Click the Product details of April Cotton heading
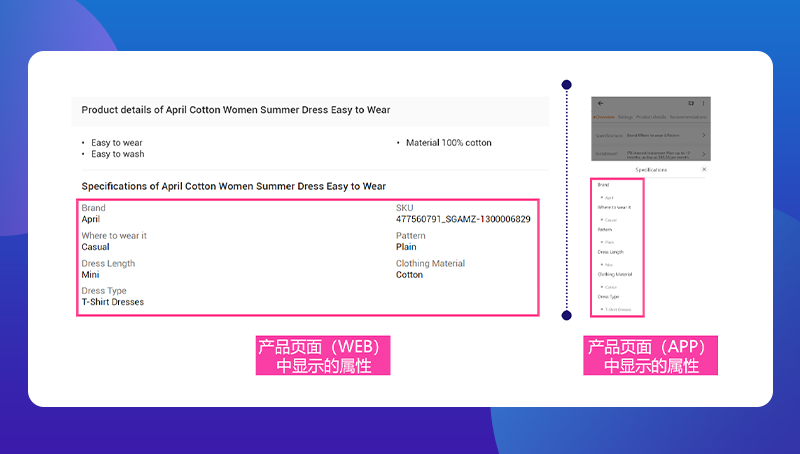Screen dimensions: 800x454 236,110
